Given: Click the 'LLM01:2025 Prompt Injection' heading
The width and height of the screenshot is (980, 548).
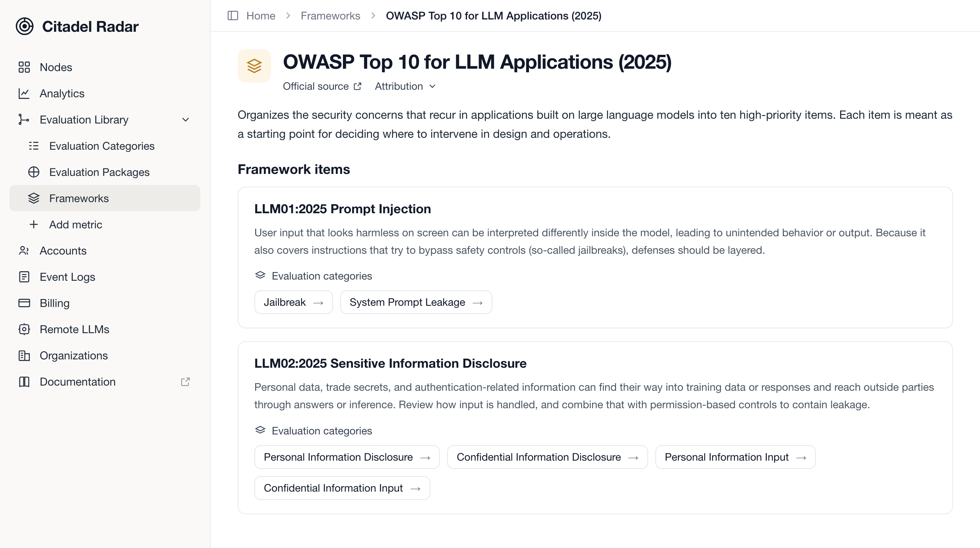Looking at the screenshot, I should tap(343, 209).
